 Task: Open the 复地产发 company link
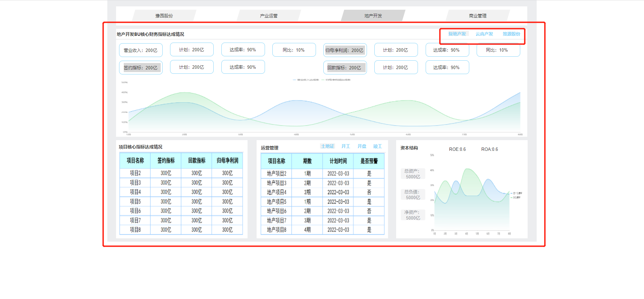click(x=457, y=34)
